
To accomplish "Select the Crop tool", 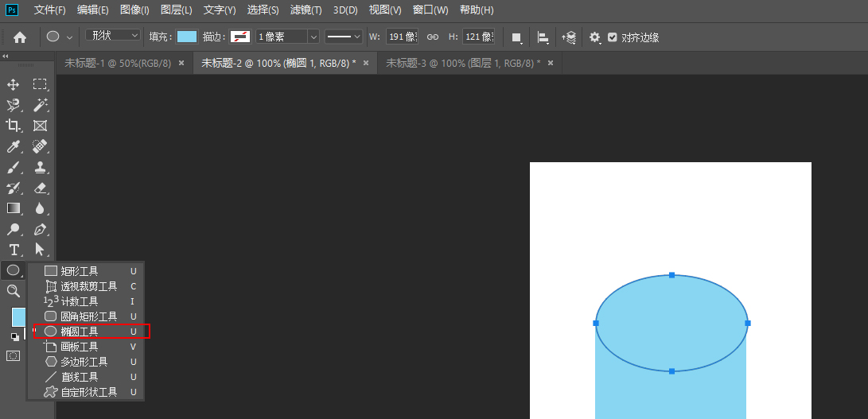I will tap(13, 126).
